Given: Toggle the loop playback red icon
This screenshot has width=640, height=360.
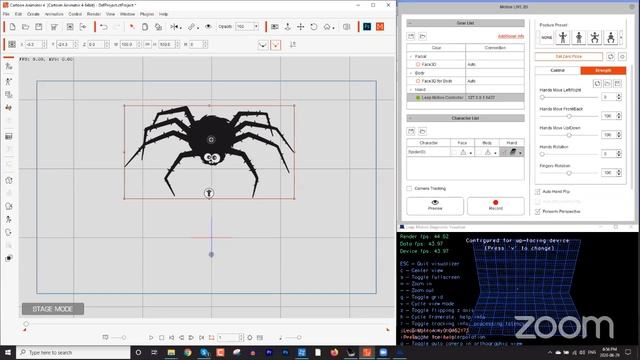Looking at the screenshot, I should pyautogui.click(x=211, y=338).
